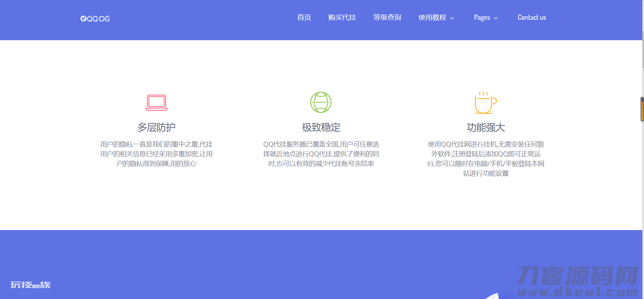This screenshot has width=644, height=299.
Task: Click the QQ DG logo
Action: point(95,19)
